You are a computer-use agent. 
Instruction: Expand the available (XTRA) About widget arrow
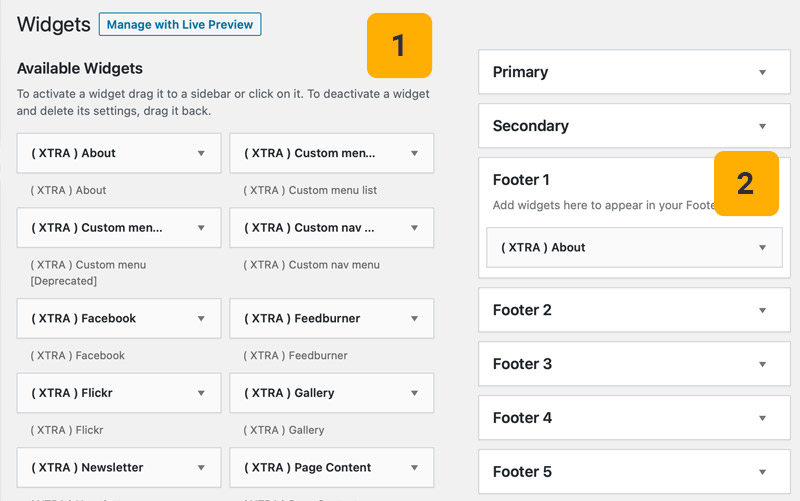point(201,153)
